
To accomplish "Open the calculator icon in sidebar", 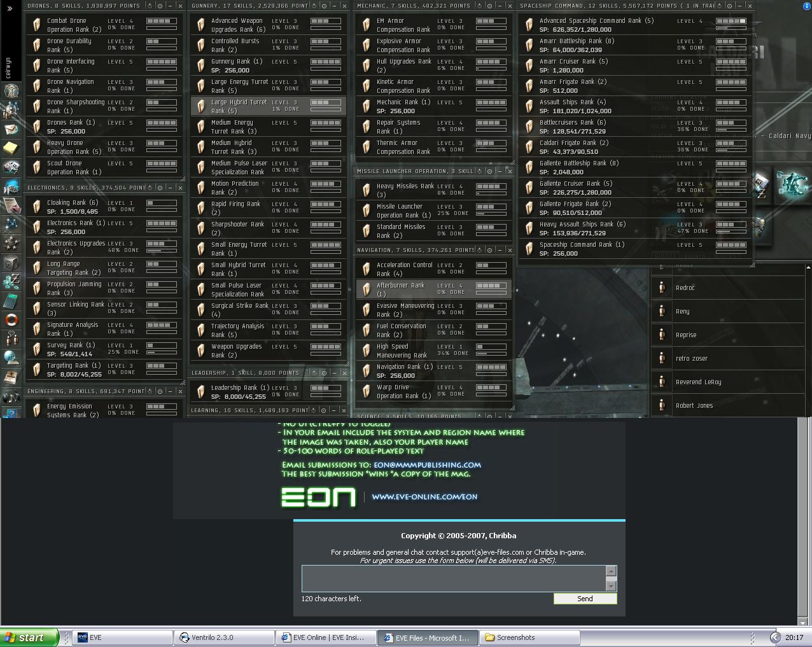I will [11, 300].
